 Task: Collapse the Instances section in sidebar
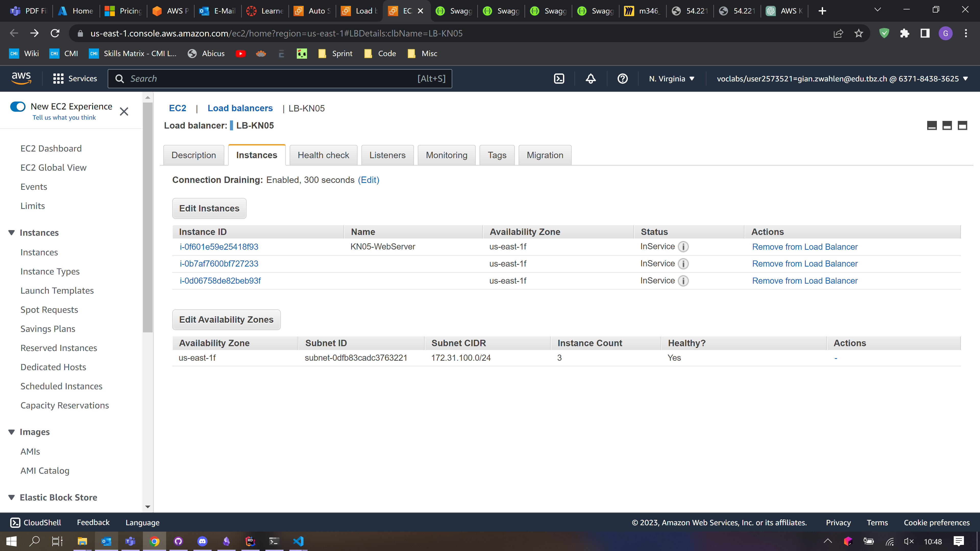pos(11,233)
